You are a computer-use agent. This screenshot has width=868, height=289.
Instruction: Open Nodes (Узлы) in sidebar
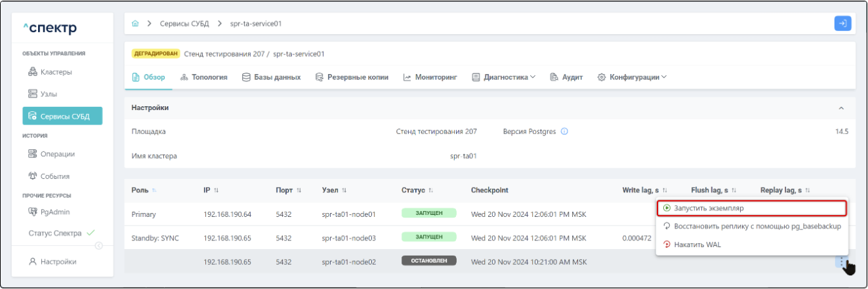[49, 94]
